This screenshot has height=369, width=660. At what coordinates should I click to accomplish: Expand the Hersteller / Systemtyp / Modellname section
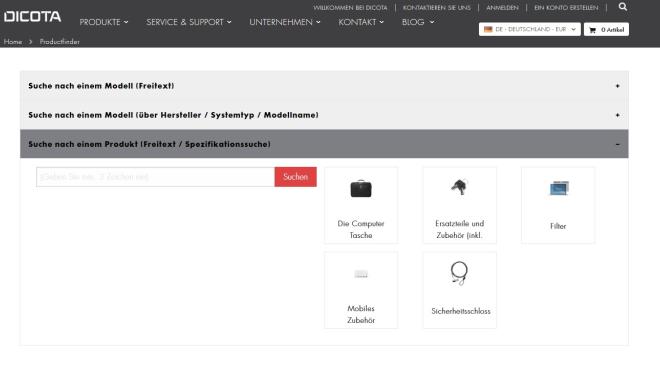(324, 115)
